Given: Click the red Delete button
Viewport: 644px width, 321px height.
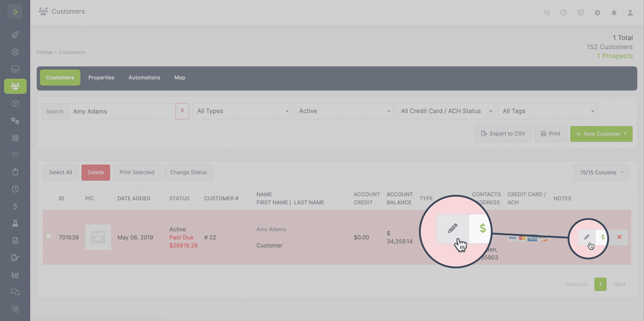Looking at the screenshot, I should (x=96, y=173).
